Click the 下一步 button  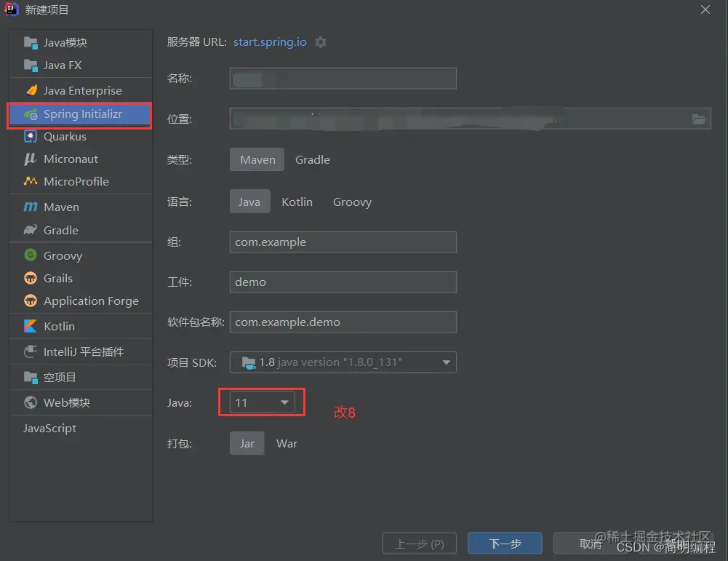click(504, 543)
